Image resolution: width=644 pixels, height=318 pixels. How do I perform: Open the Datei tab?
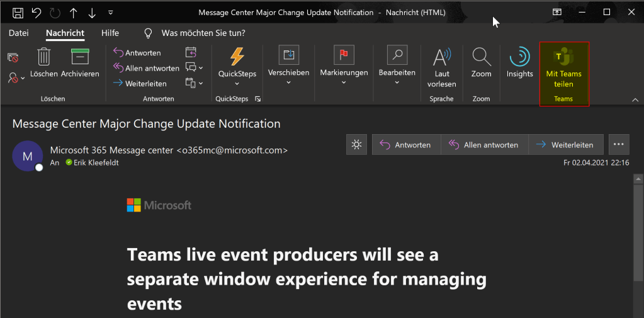pyautogui.click(x=19, y=33)
